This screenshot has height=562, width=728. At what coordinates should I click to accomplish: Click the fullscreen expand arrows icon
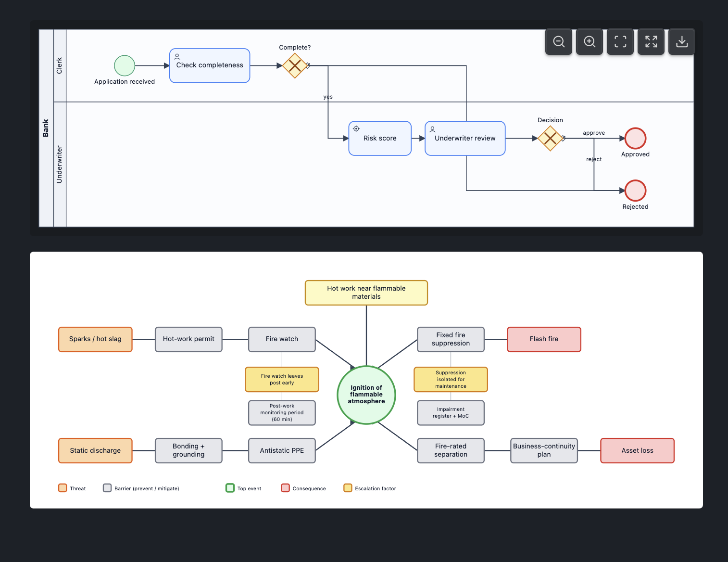click(651, 41)
